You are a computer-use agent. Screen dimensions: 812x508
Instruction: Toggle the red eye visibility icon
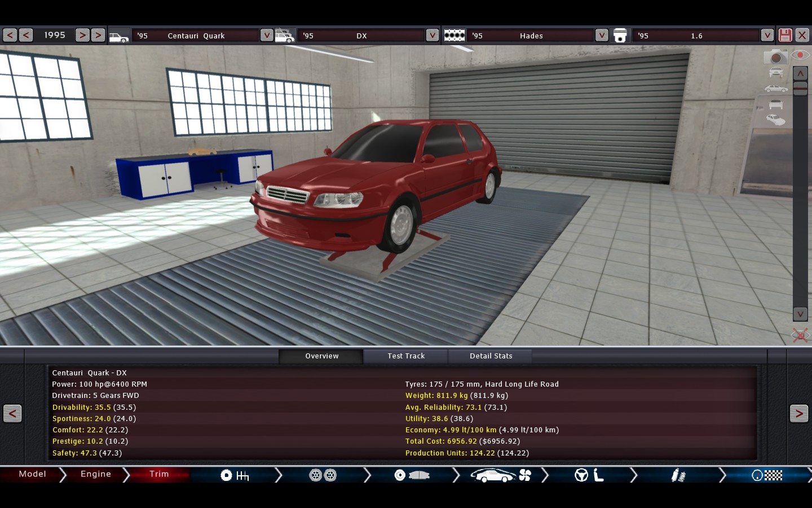tap(800, 55)
